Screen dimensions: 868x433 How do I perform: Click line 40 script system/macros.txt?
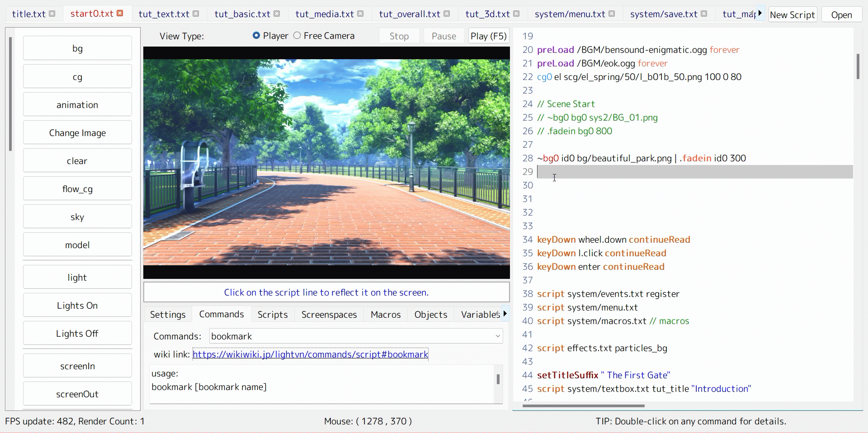[613, 321]
